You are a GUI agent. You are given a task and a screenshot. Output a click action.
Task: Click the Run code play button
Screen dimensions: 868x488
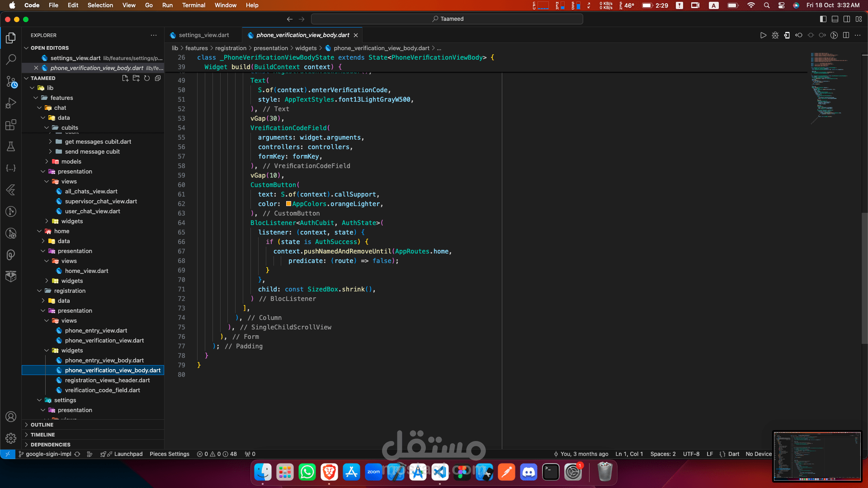(763, 35)
